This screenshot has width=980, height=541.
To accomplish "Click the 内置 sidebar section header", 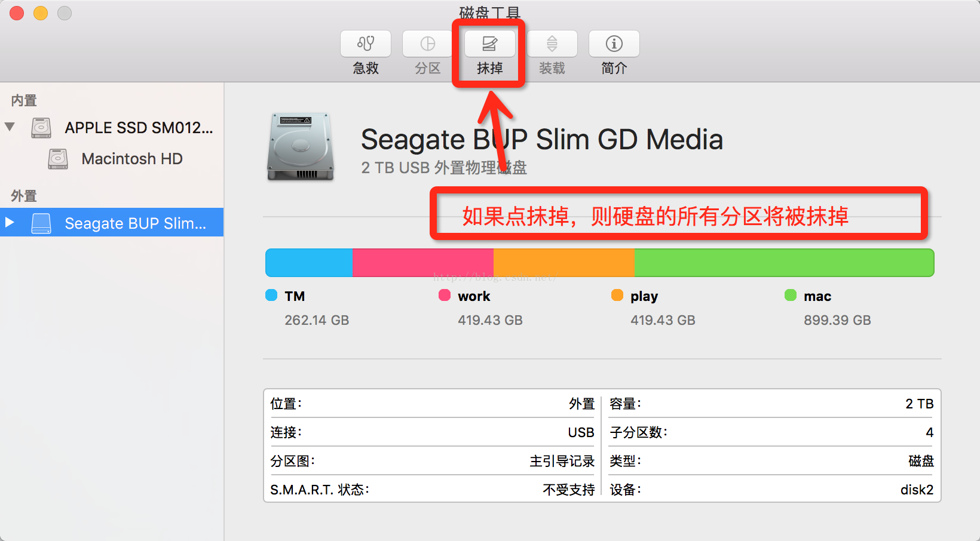I will [24, 100].
